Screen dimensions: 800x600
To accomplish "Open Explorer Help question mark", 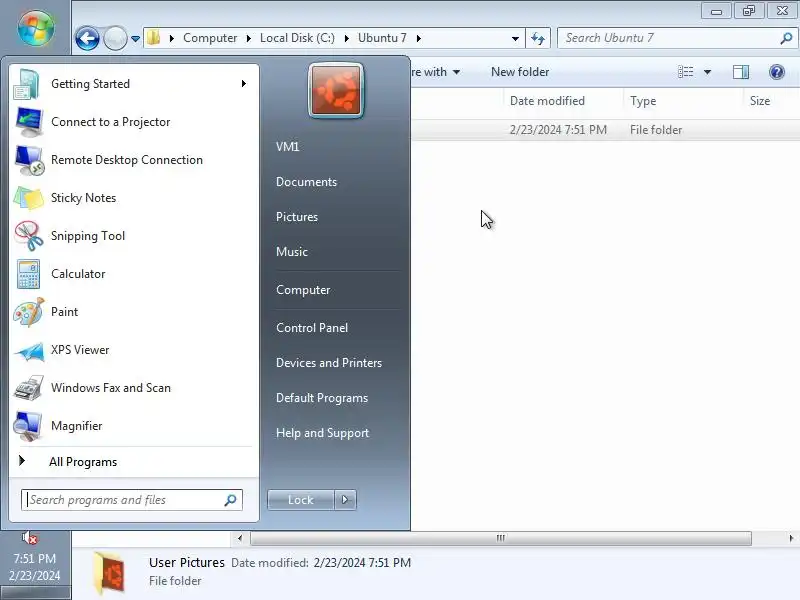I will coord(777,72).
